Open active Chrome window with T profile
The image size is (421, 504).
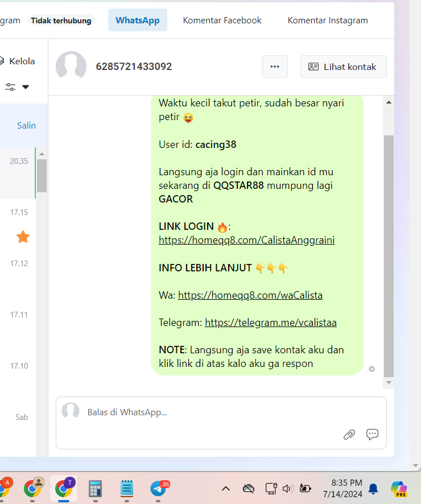pyautogui.click(x=64, y=488)
